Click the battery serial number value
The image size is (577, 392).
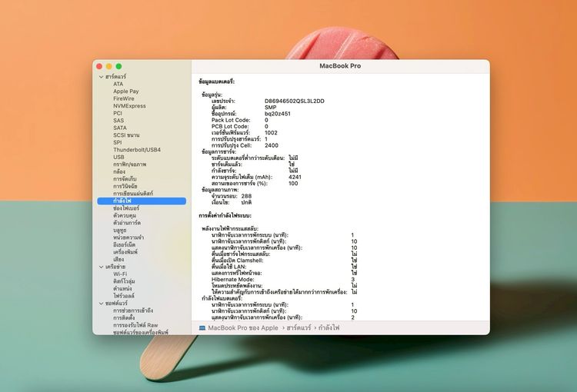294,101
